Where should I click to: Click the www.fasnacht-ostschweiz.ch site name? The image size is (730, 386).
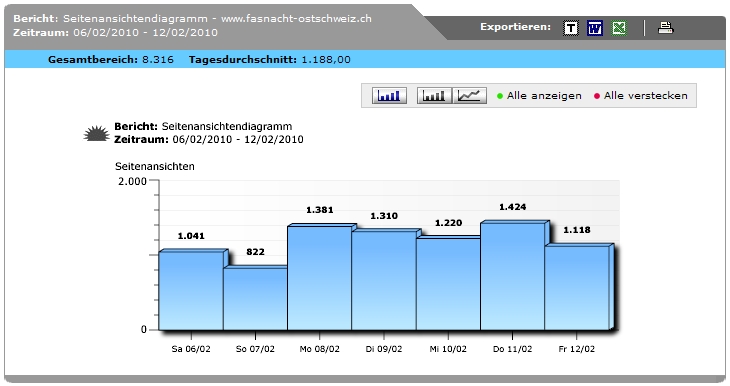[x=296, y=19]
